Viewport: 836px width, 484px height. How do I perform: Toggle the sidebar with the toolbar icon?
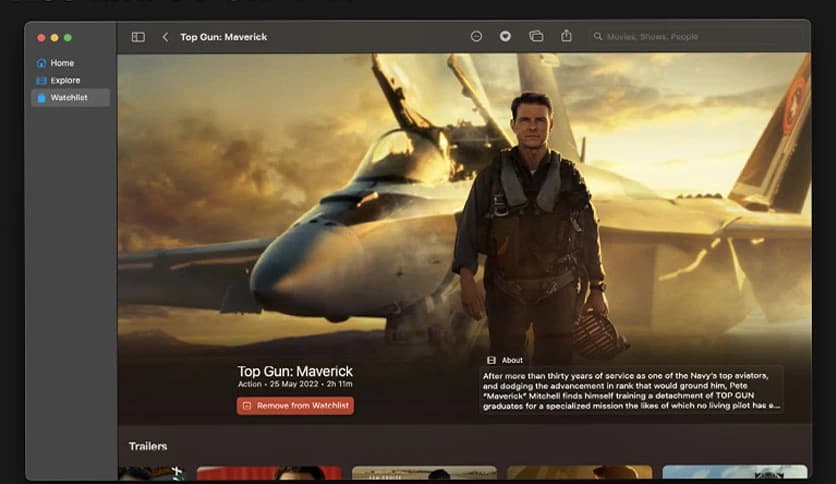click(x=138, y=37)
